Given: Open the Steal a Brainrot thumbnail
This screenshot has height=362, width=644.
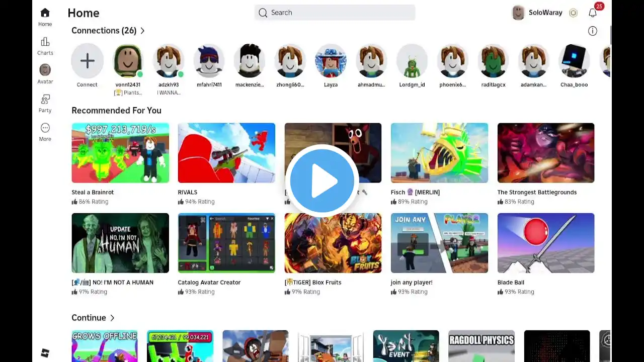Looking at the screenshot, I should [x=120, y=153].
